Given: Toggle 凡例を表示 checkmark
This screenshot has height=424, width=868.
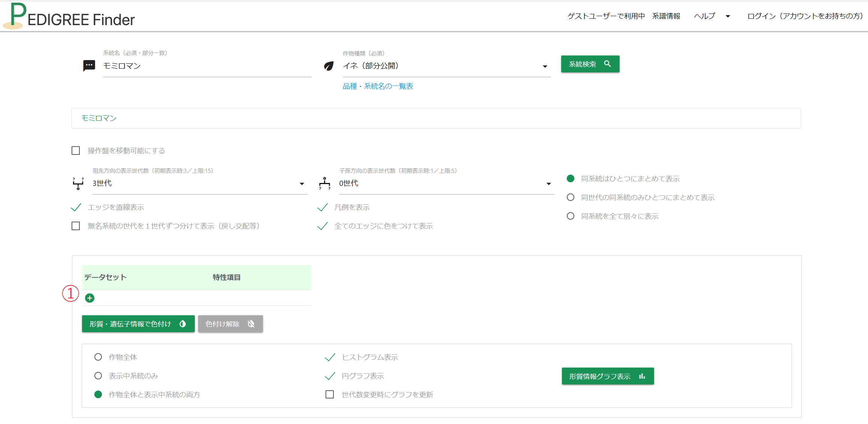Looking at the screenshot, I should point(323,207).
